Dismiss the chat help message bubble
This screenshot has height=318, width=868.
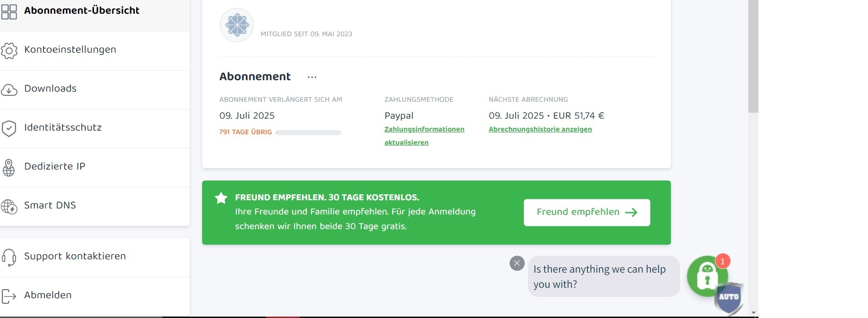point(517,263)
